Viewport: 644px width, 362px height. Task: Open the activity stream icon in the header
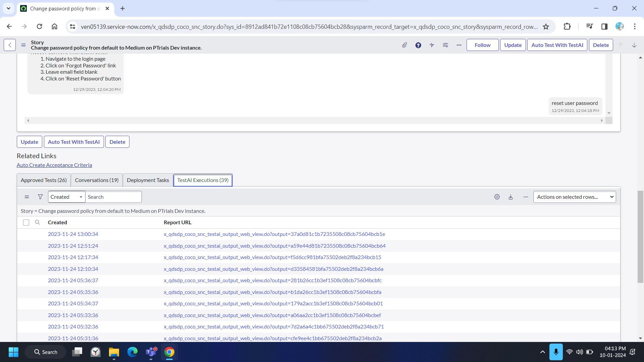432,45
